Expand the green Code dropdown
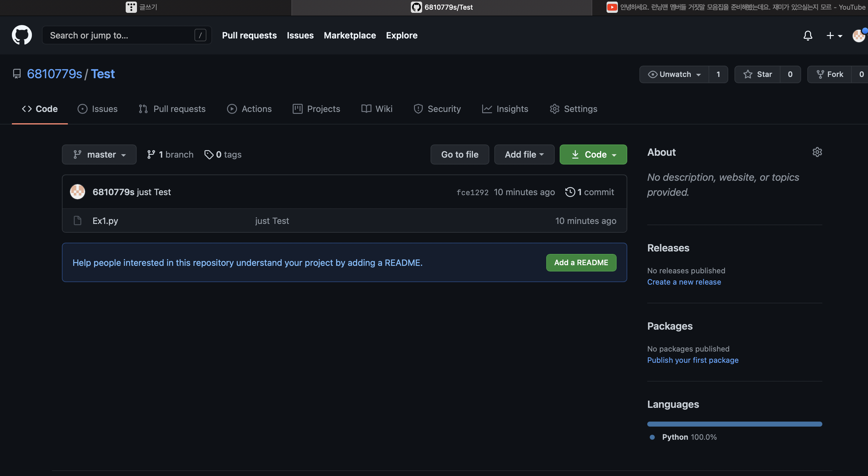The width and height of the screenshot is (868, 476). tap(593, 154)
